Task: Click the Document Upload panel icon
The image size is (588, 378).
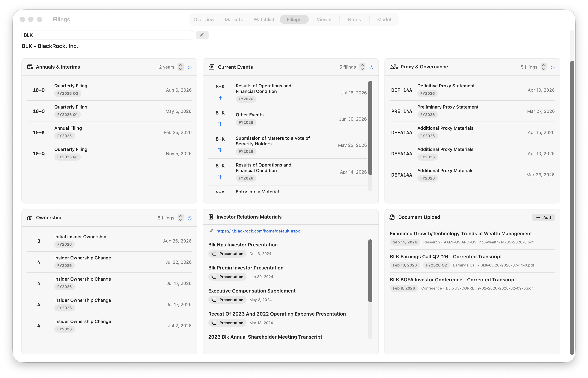Action: pos(392,217)
